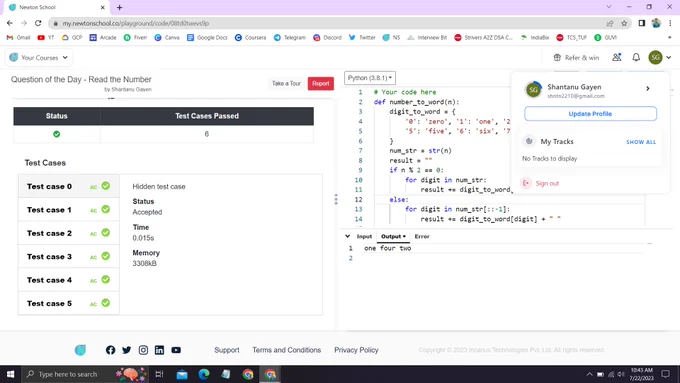This screenshot has height=383, width=680.
Task: Click the browser address bar
Action: (x=327, y=23)
